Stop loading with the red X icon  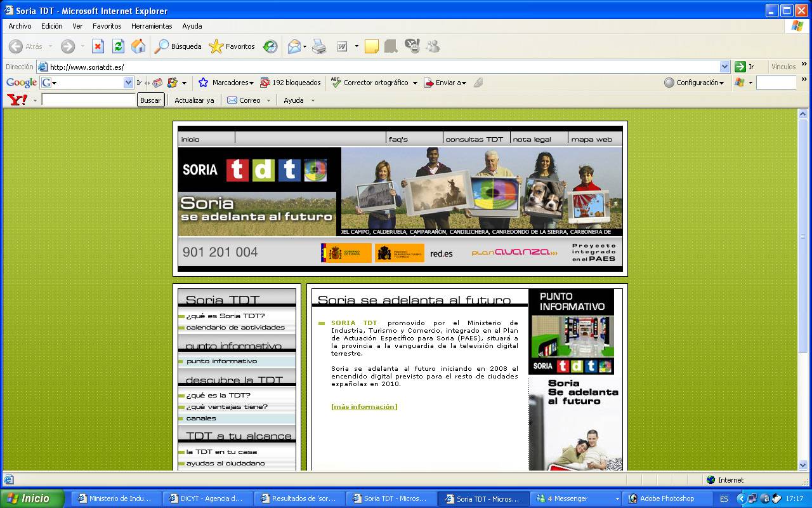point(98,46)
